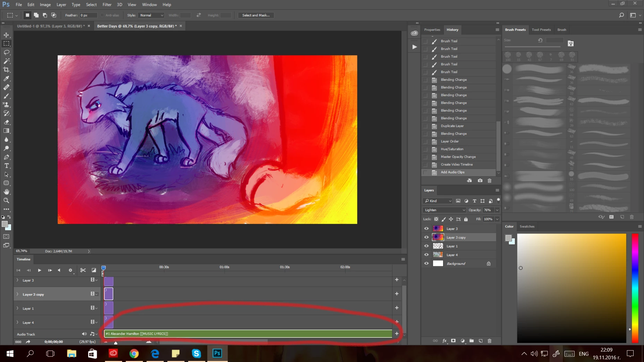This screenshot has width=644, height=362.
Task: Expand Layer 3 copy track in timeline
Action: point(17,294)
